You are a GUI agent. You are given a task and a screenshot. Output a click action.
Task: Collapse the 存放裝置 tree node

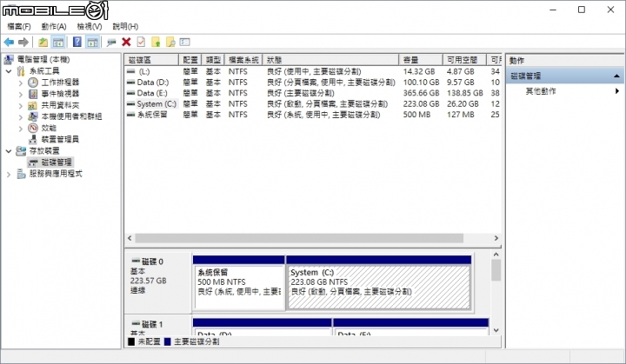point(9,151)
